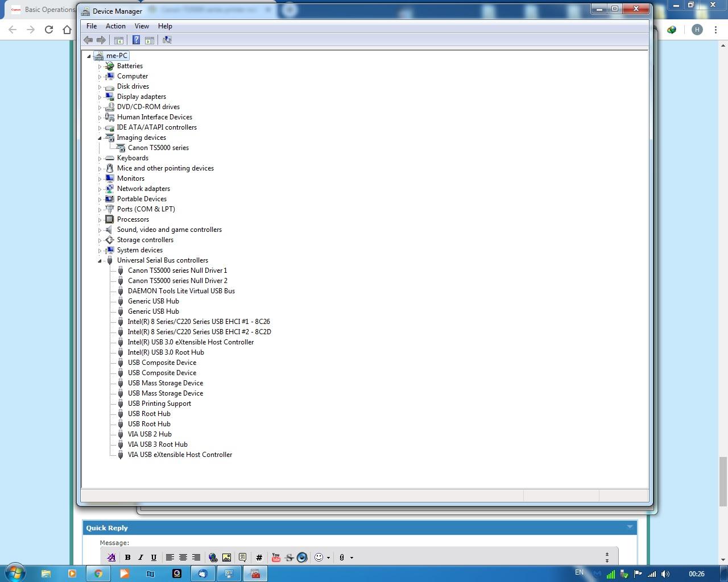This screenshot has height=582, width=728.
Task: Click the Insert Image icon in Quick Reply
Action: (226, 558)
